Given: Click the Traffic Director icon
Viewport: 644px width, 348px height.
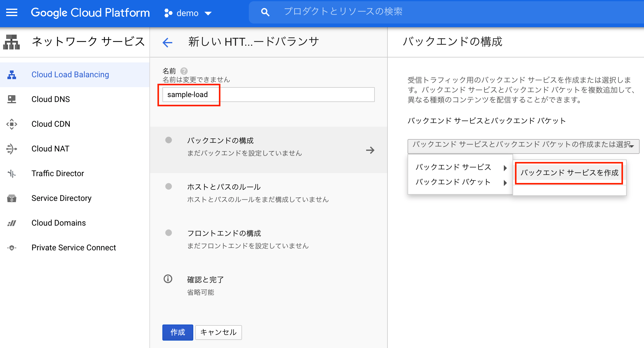Looking at the screenshot, I should pyautogui.click(x=12, y=173).
